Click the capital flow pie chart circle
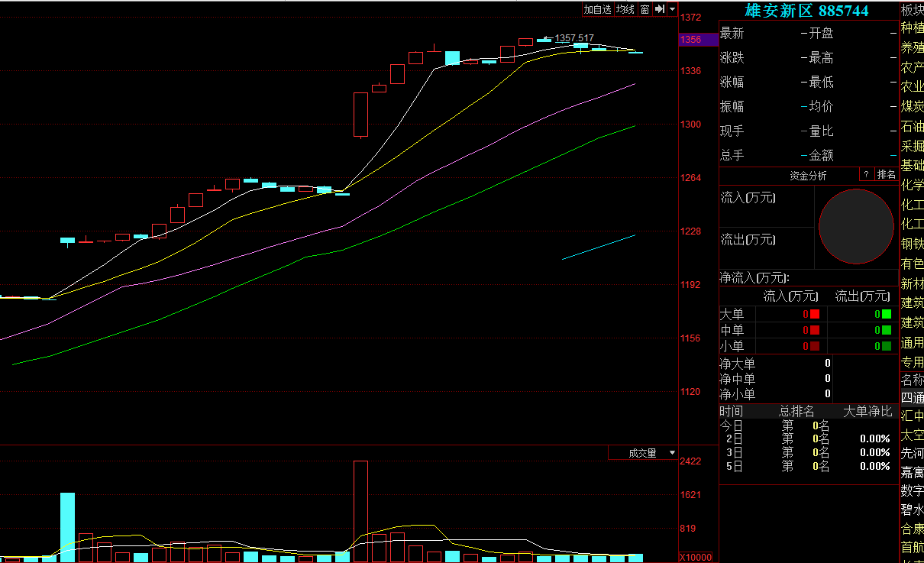Image resolution: width=924 pixels, height=563 pixels. click(856, 226)
